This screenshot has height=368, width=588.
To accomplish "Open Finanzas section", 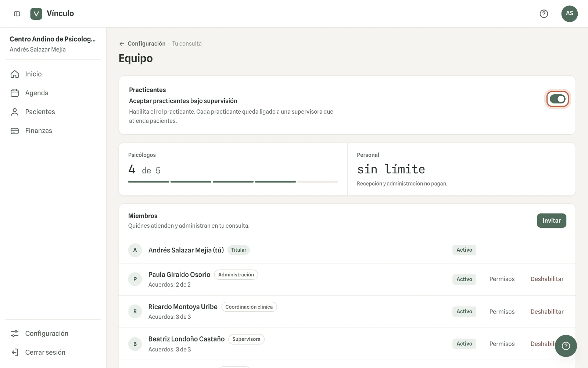I will coord(39,131).
